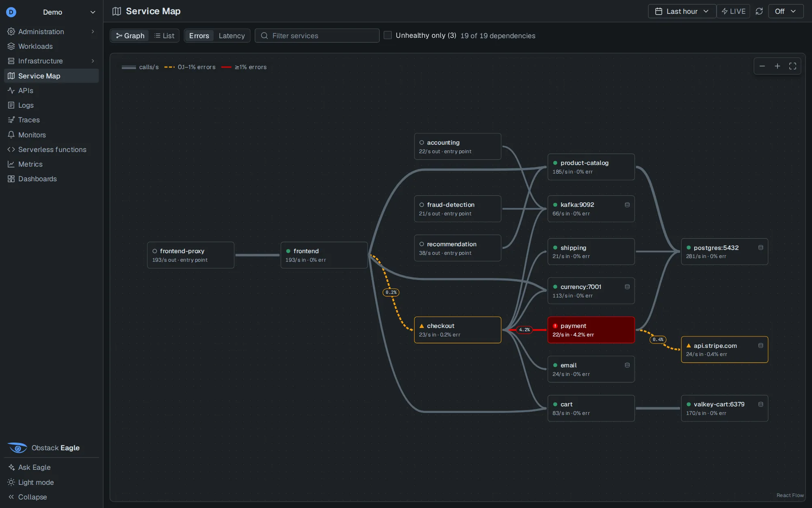Click the database icon on api.stripe.com node

pyautogui.click(x=761, y=345)
